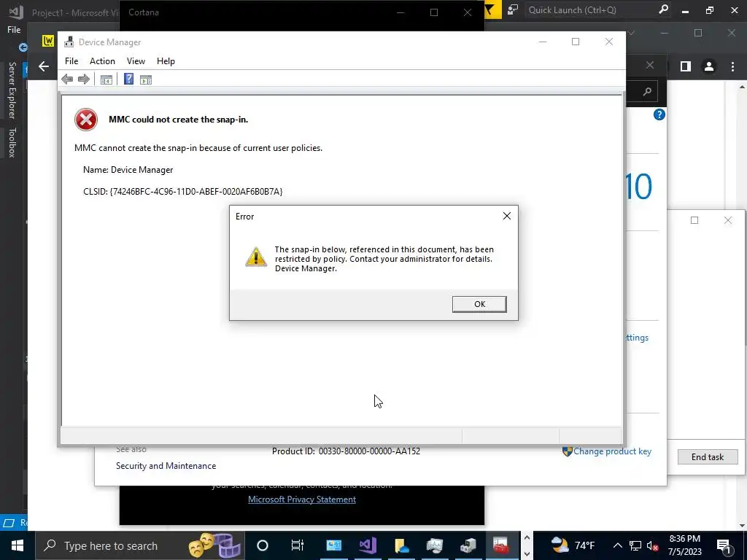Open the browser side panel icon

686,66
